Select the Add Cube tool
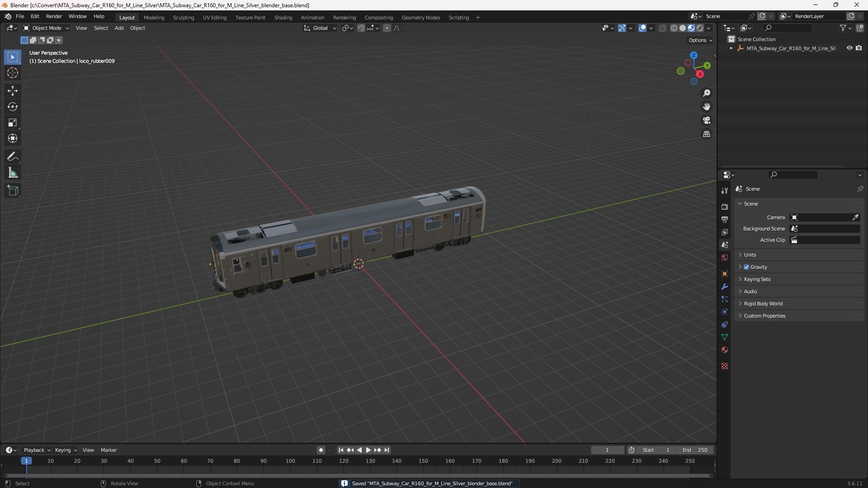The image size is (868, 488). click(13, 191)
